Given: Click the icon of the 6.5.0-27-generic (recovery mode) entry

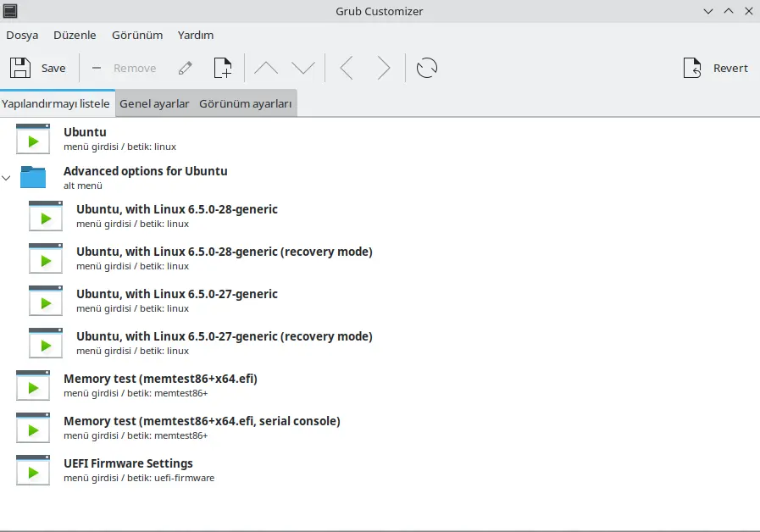Looking at the screenshot, I should click(x=46, y=343).
